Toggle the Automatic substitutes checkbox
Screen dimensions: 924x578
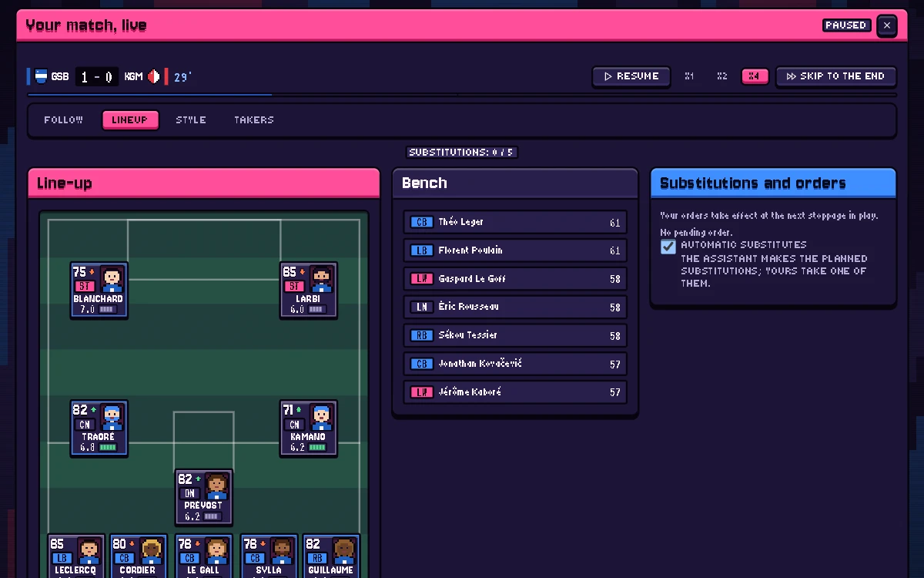click(668, 247)
